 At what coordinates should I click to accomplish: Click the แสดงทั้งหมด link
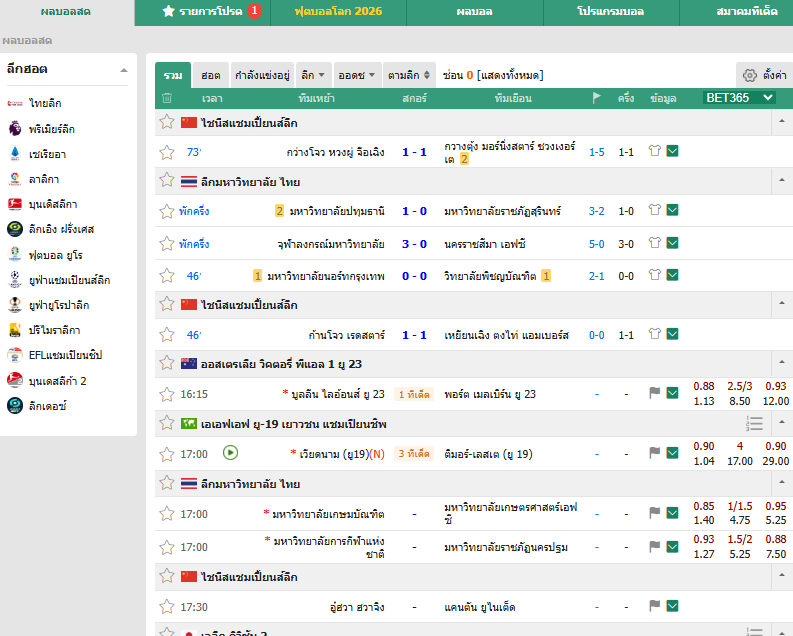pos(510,75)
